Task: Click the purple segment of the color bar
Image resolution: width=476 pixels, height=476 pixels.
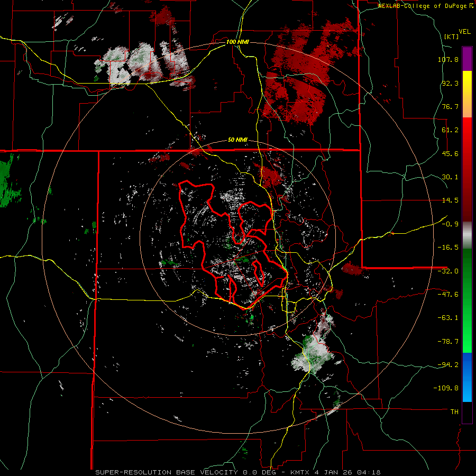Action: (467, 59)
